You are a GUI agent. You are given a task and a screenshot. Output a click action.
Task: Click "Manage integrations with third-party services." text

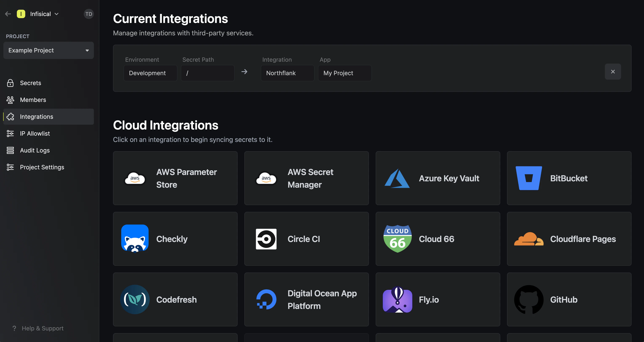point(183,33)
